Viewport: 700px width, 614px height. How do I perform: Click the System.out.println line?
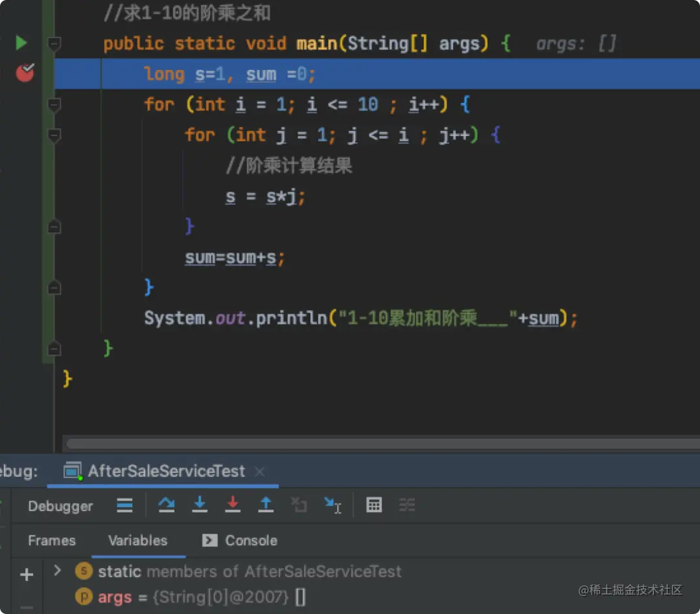pyautogui.click(x=361, y=318)
